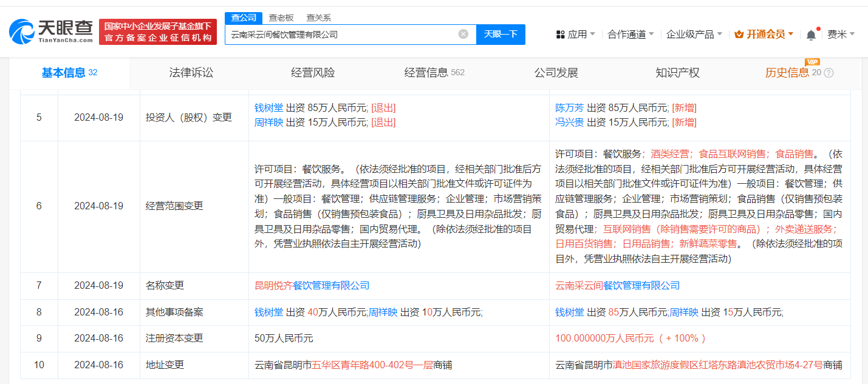The width and height of the screenshot is (868, 384).
Task: Open the notification bell
Action: tap(811, 35)
